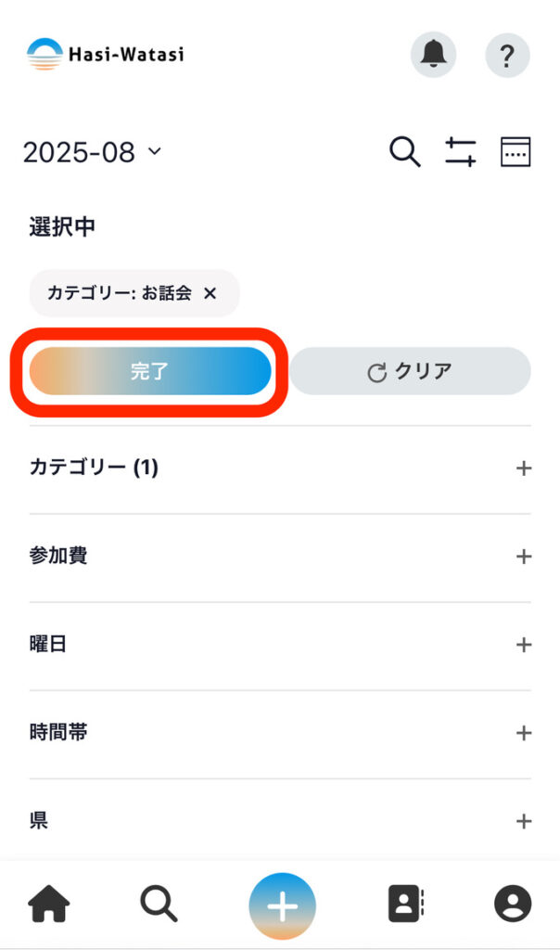This screenshot has height=950, width=560.
Task: Open contacts book icon in bottom bar
Action: pyautogui.click(x=405, y=904)
